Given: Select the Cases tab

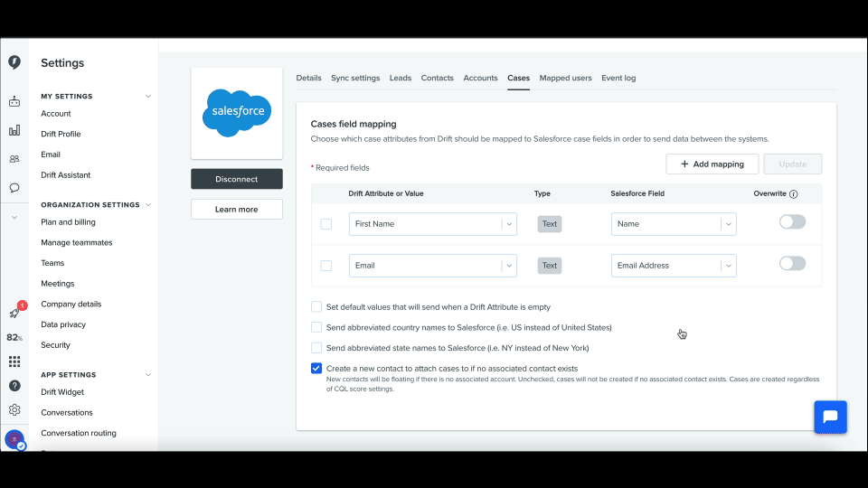Looking at the screenshot, I should pyautogui.click(x=519, y=78).
